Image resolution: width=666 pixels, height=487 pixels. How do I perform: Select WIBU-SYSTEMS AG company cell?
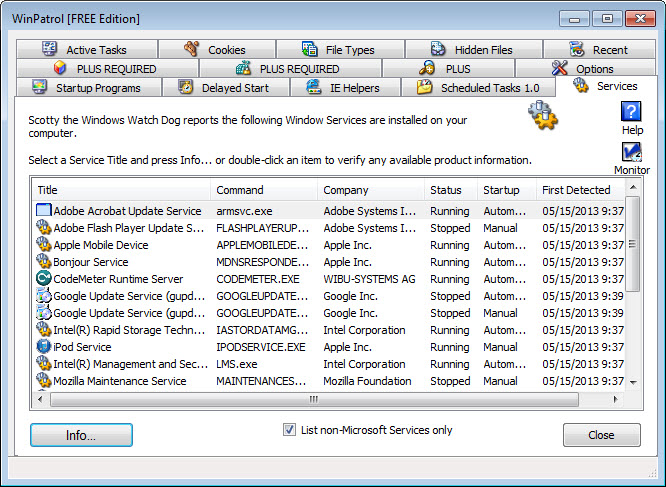[x=369, y=279]
